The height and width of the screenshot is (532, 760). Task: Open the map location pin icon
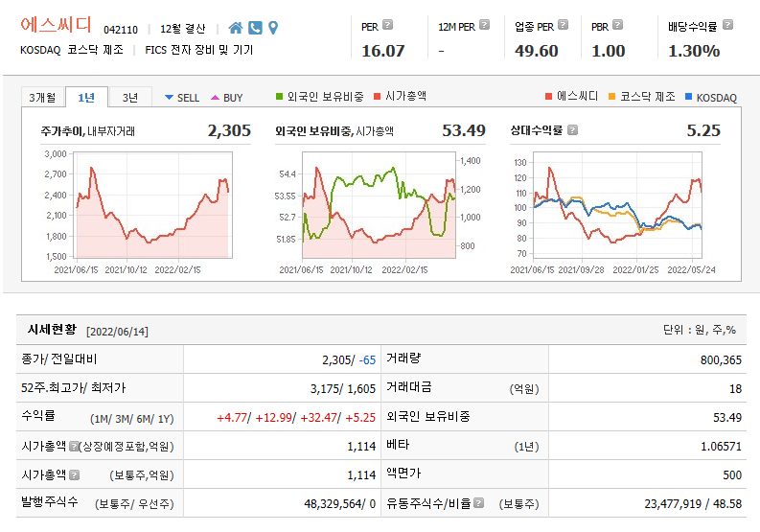(x=273, y=28)
